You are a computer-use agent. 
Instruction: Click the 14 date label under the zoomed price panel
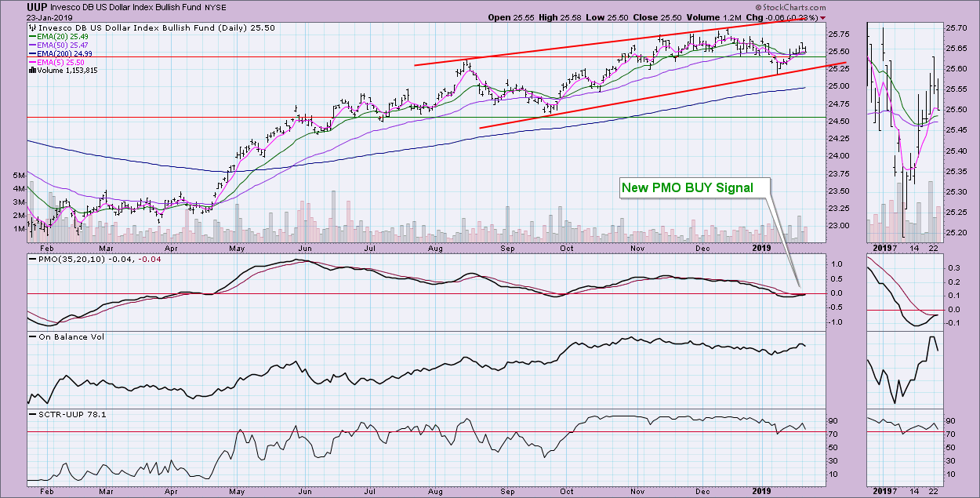913,248
